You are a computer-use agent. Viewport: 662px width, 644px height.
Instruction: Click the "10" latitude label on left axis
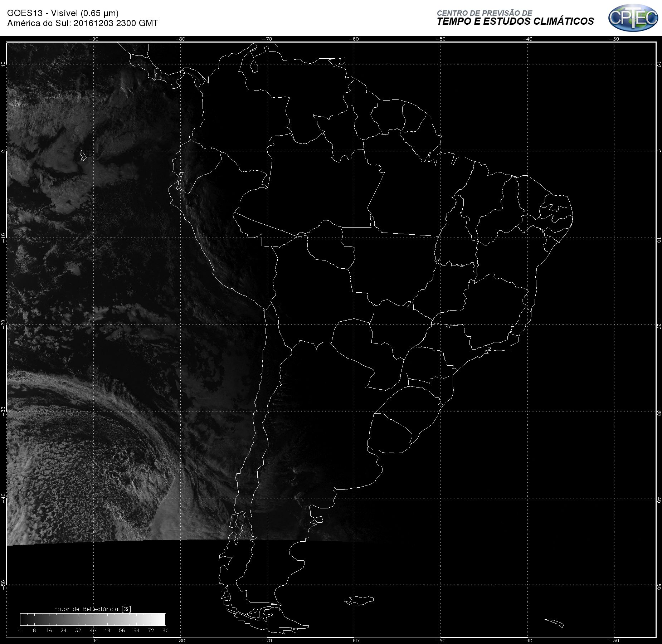pos(3,64)
